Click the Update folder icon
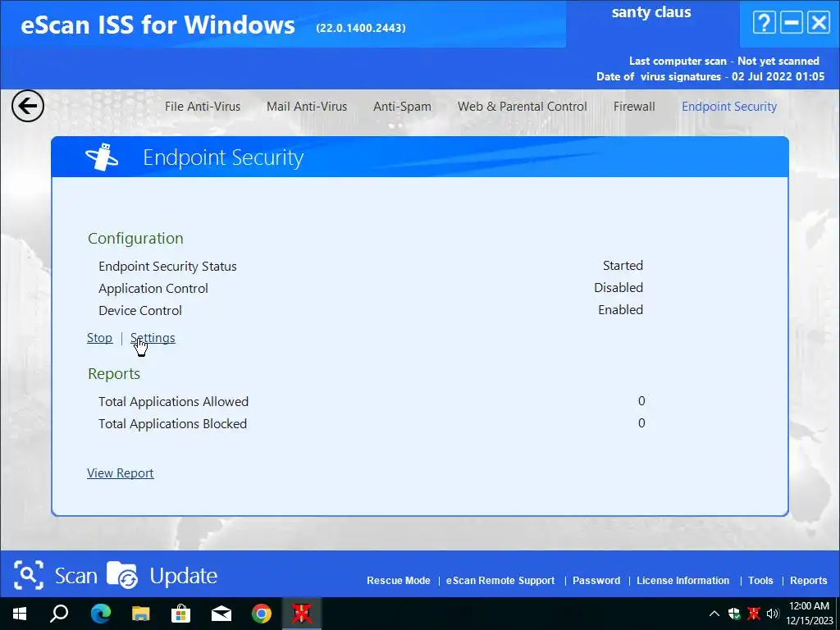The width and height of the screenshot is (840, 630). coord(122,575)
